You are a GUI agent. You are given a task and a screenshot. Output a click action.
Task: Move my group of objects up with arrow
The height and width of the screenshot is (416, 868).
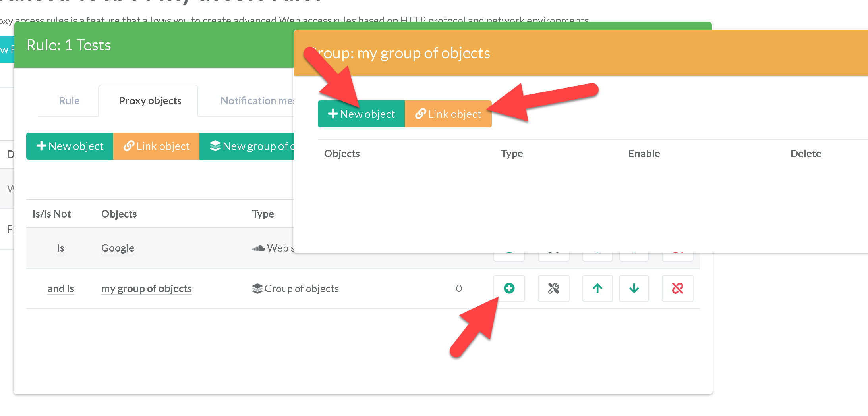597,289
